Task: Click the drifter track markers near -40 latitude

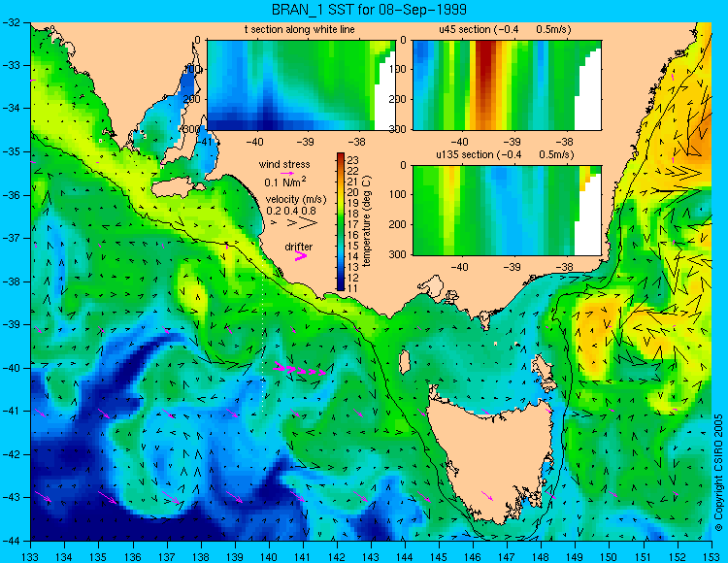Action: pos(300,370)
